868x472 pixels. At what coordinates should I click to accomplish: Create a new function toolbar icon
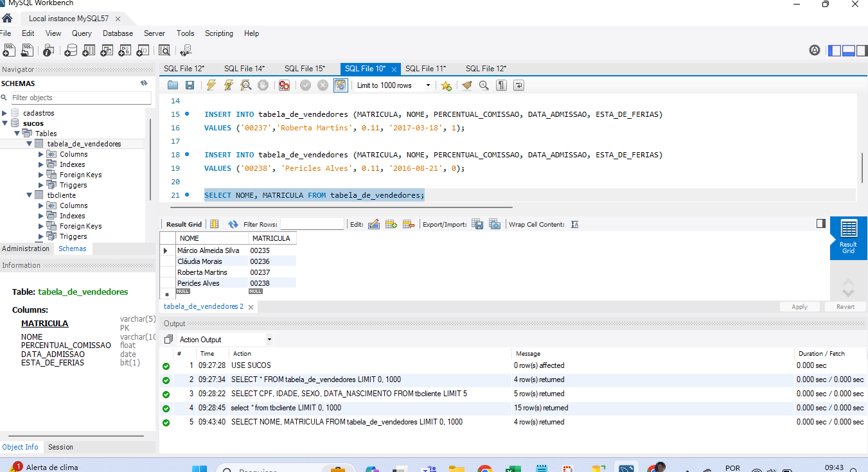click(x=143, y=50)
